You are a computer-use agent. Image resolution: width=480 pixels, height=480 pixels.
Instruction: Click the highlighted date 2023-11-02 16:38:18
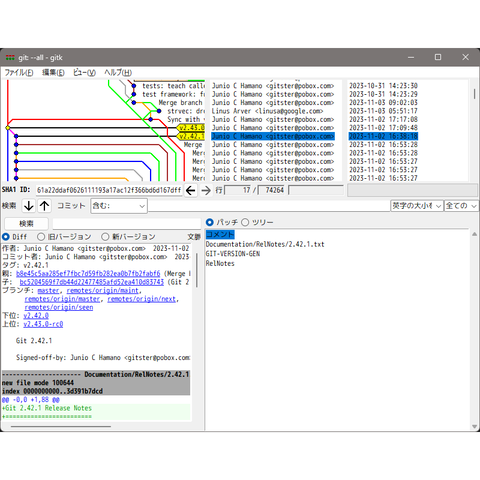point(383,136)
